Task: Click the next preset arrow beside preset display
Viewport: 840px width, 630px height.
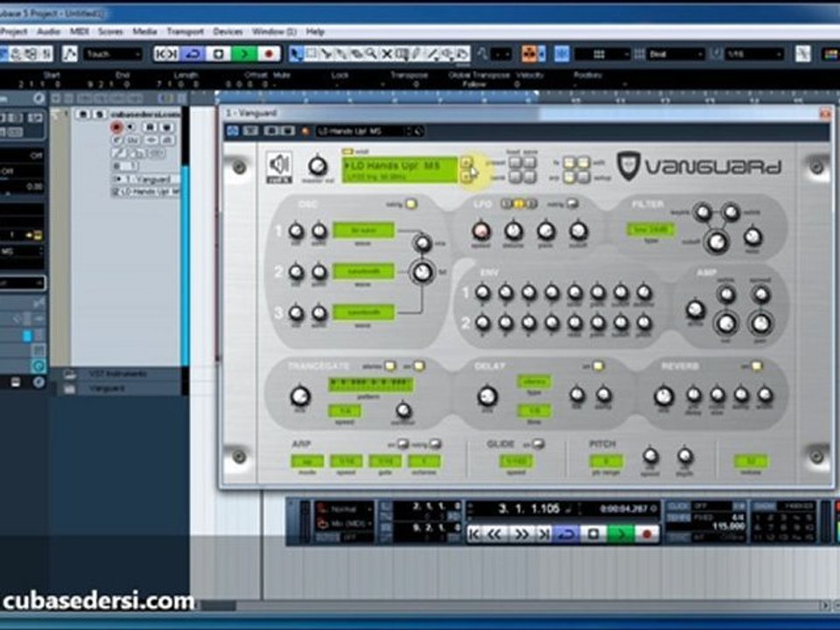Action: pos(466,163)
